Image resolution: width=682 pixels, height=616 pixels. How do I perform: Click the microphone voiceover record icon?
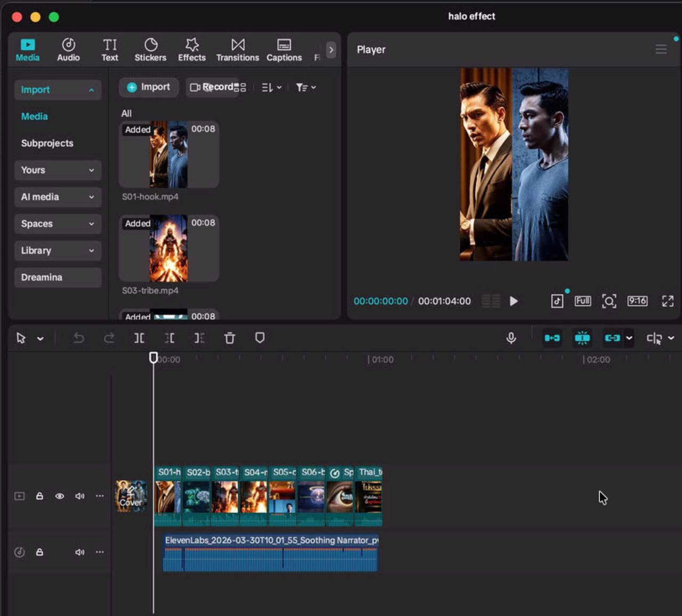tap(511, 338)
